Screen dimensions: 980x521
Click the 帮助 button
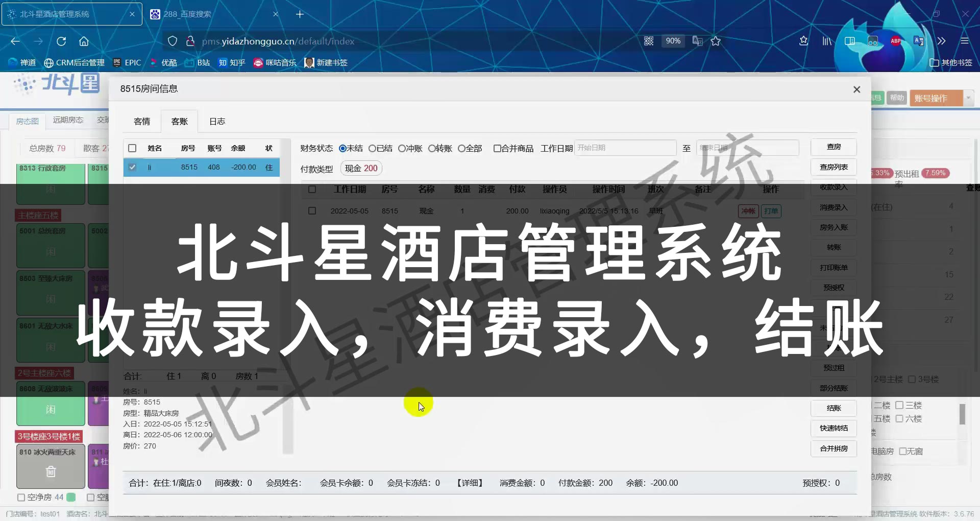coord(897,98)
